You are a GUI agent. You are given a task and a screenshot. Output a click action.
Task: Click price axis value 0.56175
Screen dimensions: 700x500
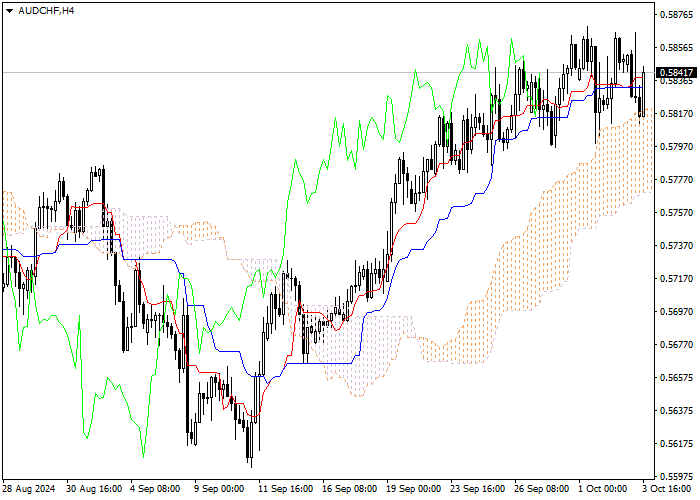pyautogui.click(x=677, y=443)
